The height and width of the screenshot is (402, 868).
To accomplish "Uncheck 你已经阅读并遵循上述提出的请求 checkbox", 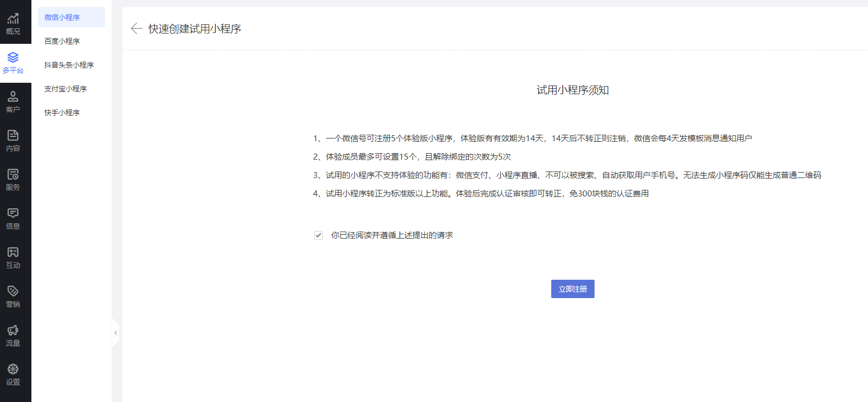I will click(x=318, y=235).
